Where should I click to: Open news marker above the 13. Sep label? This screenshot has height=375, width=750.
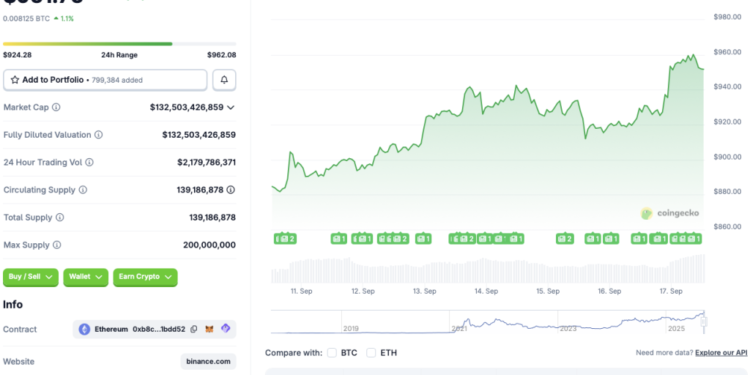pyautogui.click(x=423, y=239)
